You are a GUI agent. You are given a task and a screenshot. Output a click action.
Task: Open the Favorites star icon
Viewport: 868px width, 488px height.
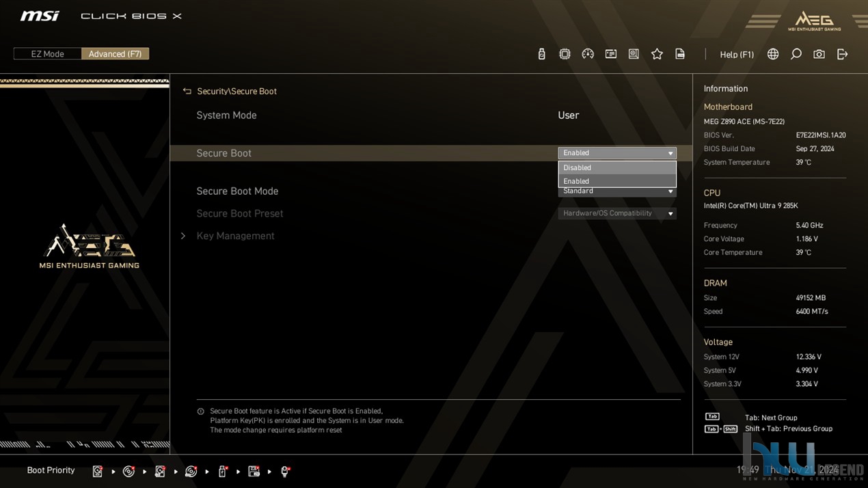click(657, 54)
